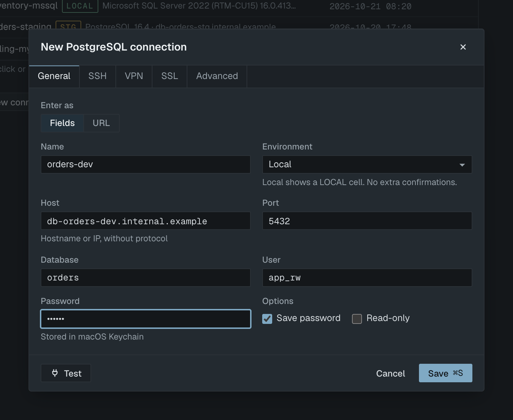Focus the Port field with 5432
Viewport: 513px width, 420px height.
click(367, 221)
